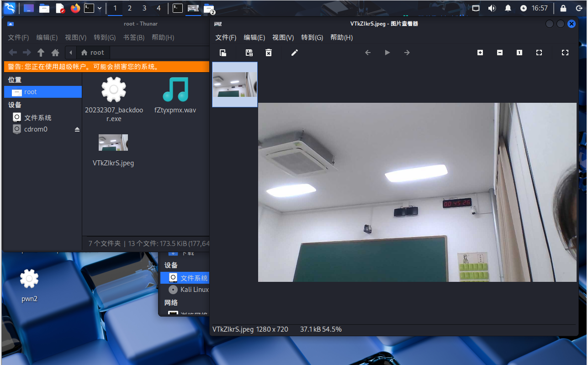Open 视图(V) menu in the image viewer
This screenshot has height=365, width=588.
click(283, 37)
